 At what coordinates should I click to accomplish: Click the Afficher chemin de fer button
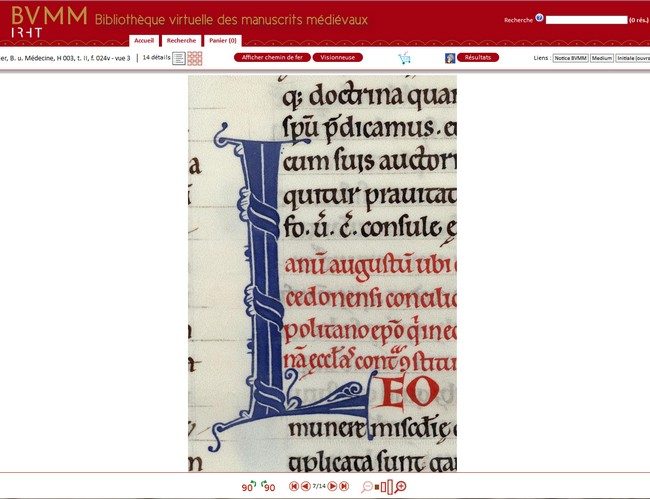(271, 58)
